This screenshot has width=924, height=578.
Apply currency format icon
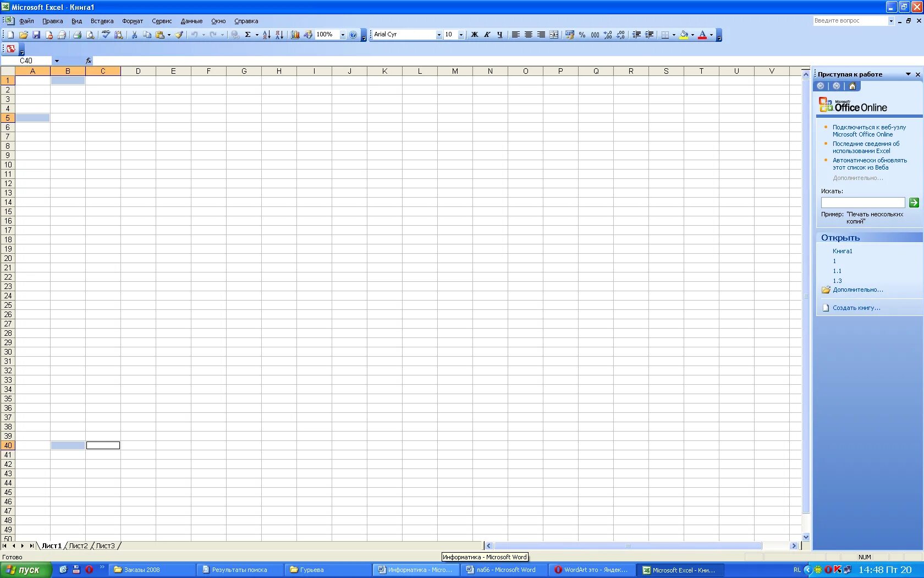pyautogui.click(x=569, y=35)
